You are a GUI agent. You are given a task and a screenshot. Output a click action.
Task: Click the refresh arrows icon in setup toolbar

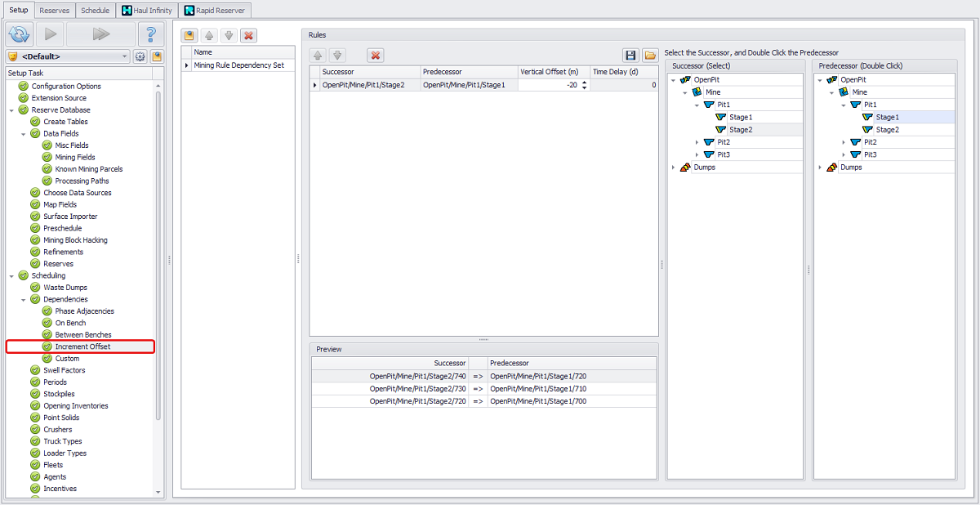[x=20, y=34]
